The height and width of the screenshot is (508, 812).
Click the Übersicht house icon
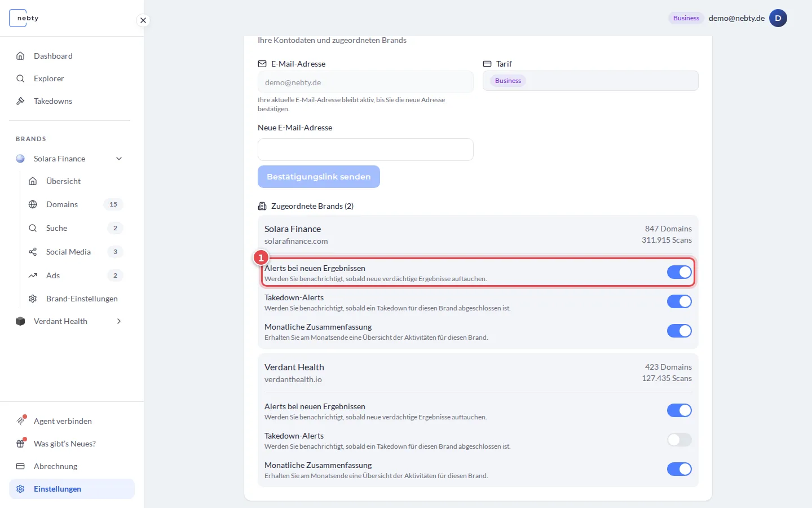33,181
